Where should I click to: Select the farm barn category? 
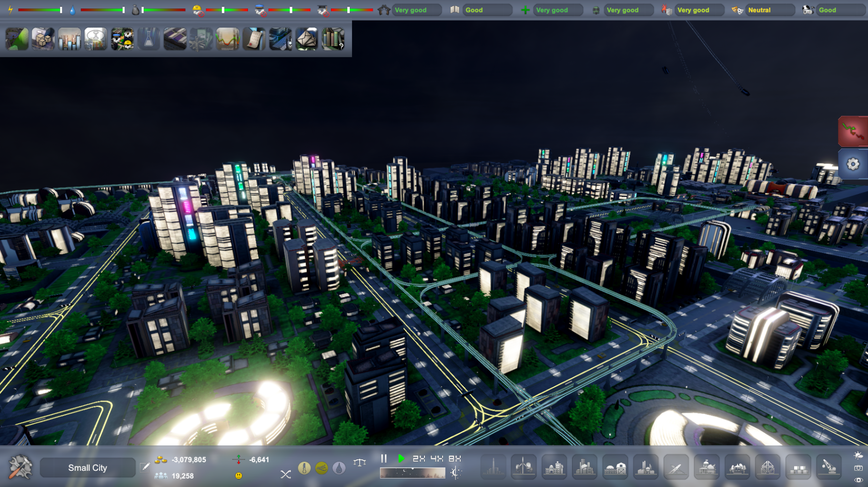coord(615,467)
